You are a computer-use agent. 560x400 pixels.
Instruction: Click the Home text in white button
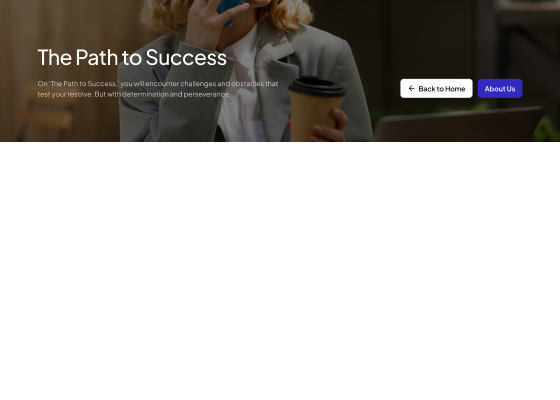point(455,89)
